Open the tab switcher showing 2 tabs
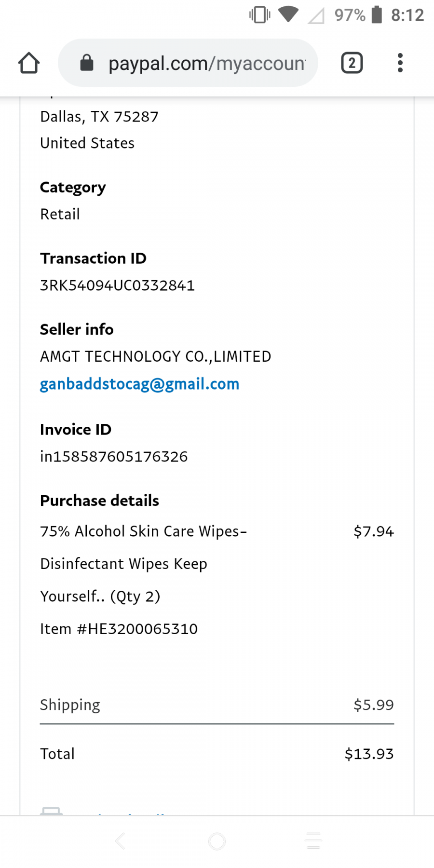434x868 pixels. (x=352, y=63)
